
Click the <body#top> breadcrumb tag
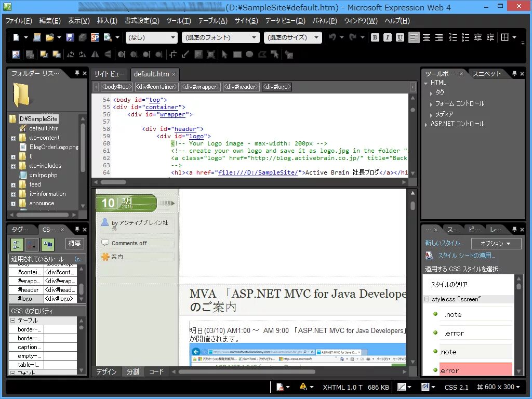pyautogui.click(x=116, y=87)
